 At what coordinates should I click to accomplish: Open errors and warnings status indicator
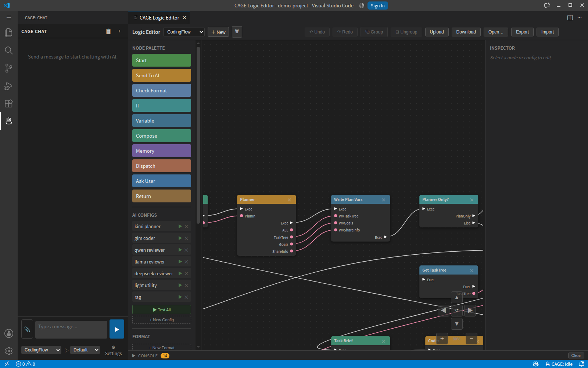coord(26,364)
